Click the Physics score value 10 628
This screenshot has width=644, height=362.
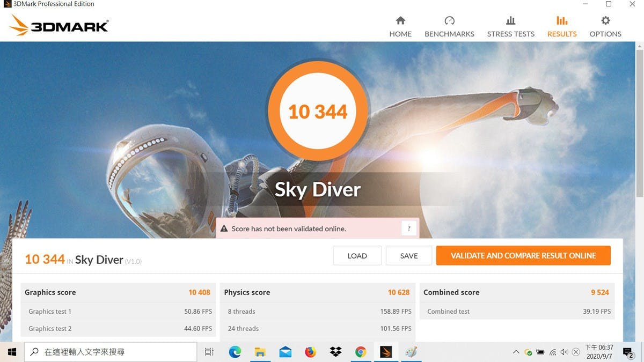click(x=399, y=292)
